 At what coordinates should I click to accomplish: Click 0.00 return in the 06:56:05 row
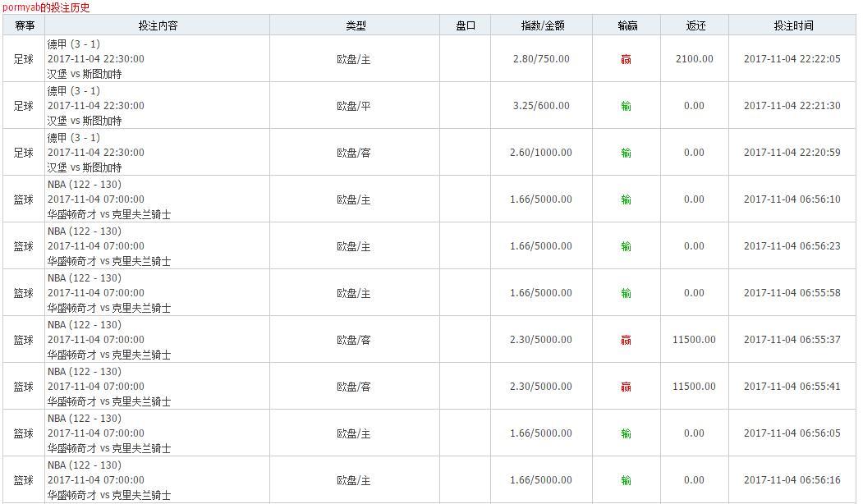pyautogui.click(x=694, y=433)
